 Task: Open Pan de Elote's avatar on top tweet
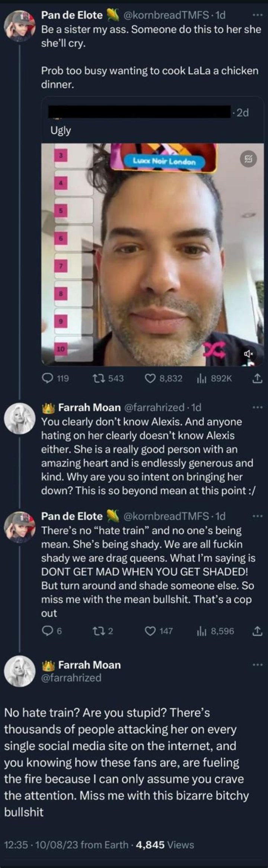pos(19,26)
